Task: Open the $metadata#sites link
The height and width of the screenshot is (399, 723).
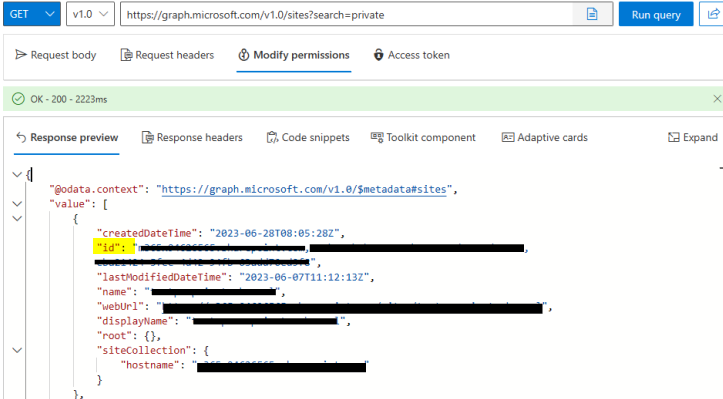Action: click(x=304, y=189)
